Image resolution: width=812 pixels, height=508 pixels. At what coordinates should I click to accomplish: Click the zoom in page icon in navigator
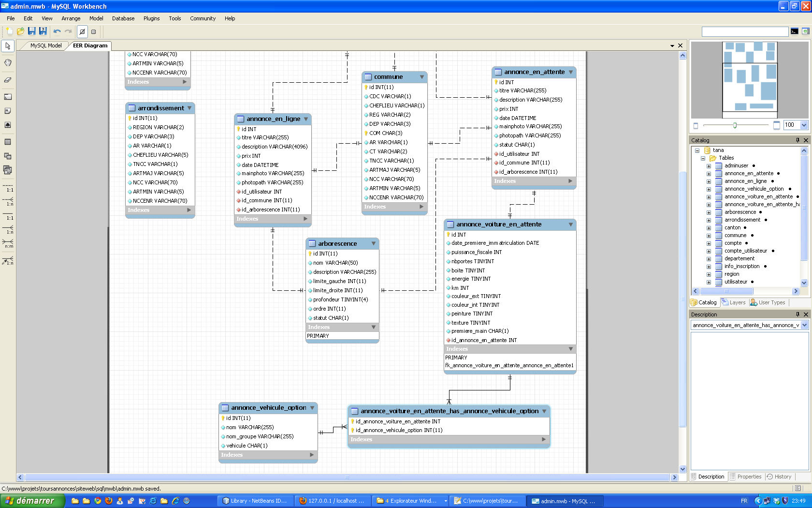coord(777,125)
